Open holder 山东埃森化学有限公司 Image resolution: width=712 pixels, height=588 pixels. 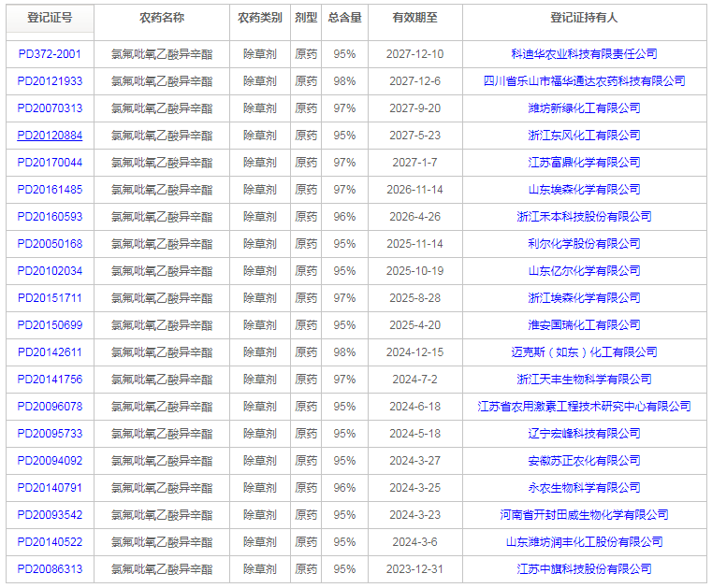(584, 190)
